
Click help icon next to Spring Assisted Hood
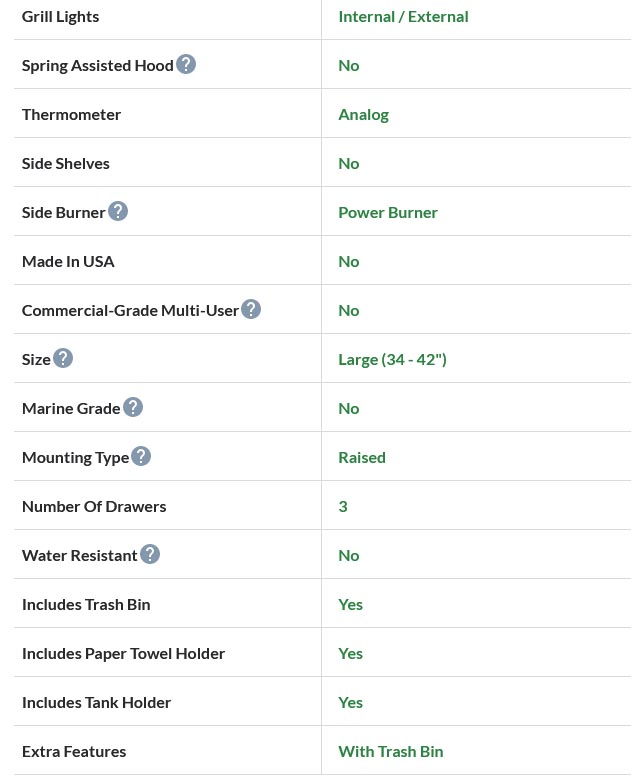(186, 64)
